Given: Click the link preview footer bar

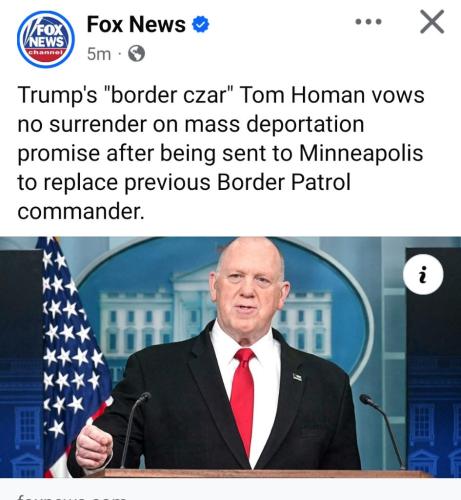Looking at the screenshot, I should 230,489.
